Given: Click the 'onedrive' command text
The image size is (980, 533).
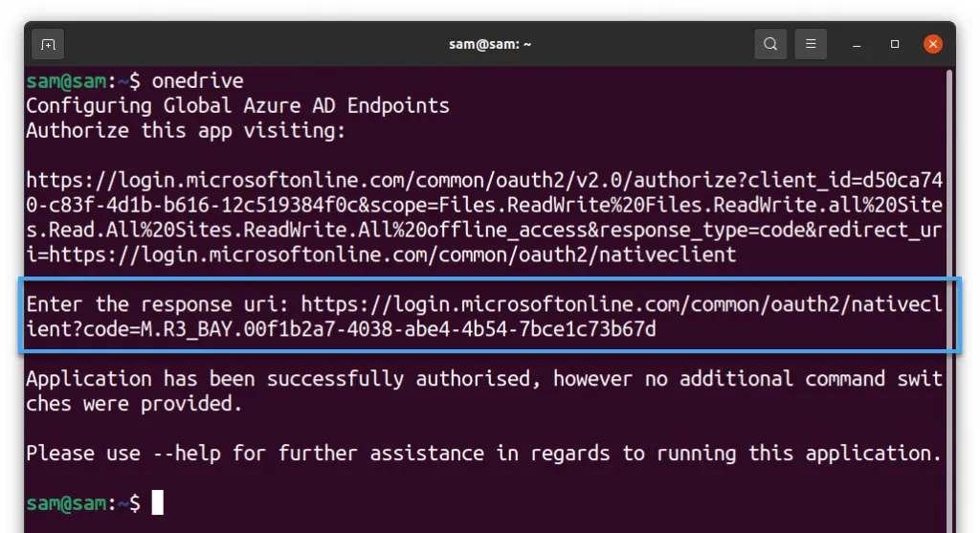Looking at the screenshot, I should point(197,81).
